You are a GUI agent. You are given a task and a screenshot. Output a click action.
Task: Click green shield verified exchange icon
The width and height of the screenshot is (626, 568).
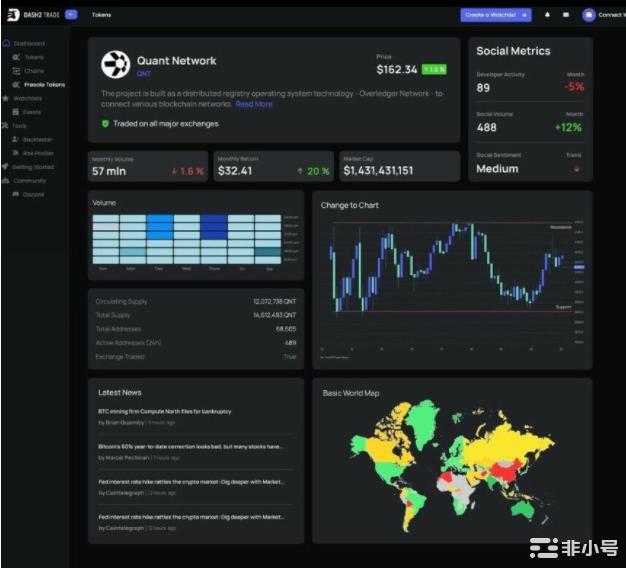pyautogui.click(x=105, y=124)
